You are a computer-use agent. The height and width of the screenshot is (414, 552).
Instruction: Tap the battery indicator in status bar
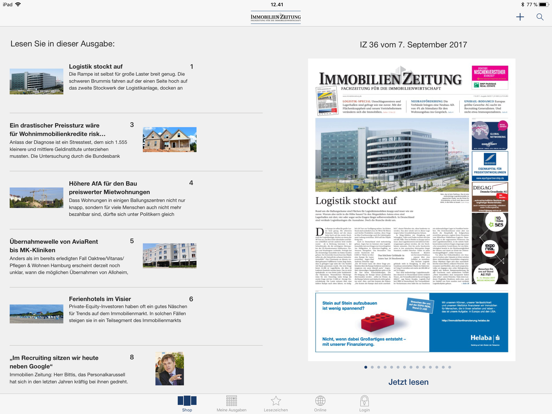coord(544,4)
